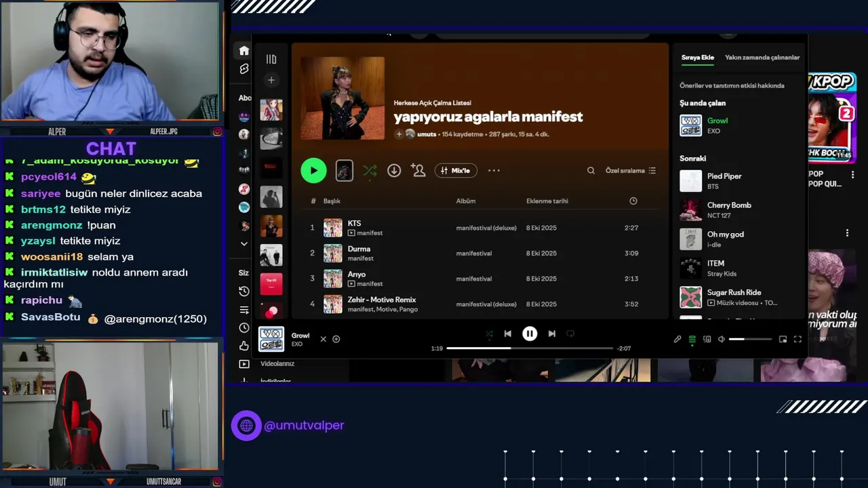Click the Mix'le button

pos(456,171)
